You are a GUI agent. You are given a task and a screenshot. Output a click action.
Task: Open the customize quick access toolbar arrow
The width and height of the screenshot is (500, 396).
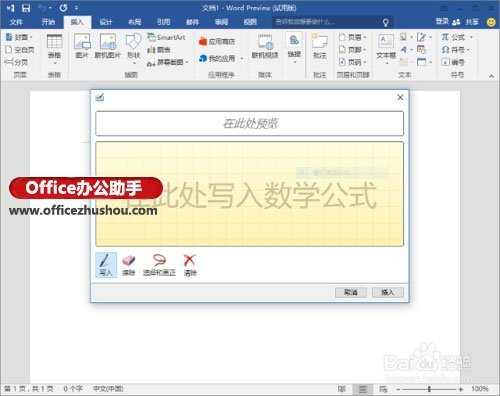(x=76, y=8)
